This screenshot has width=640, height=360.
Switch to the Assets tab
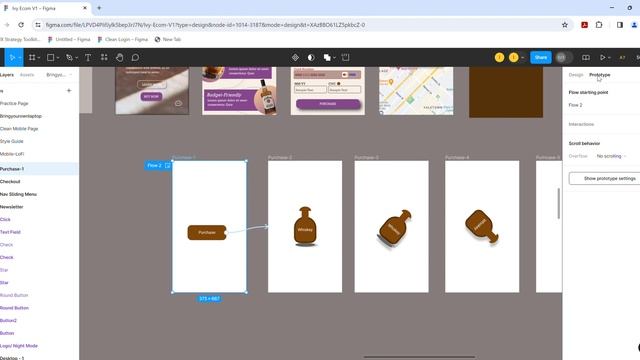click(x=27, y=75)
